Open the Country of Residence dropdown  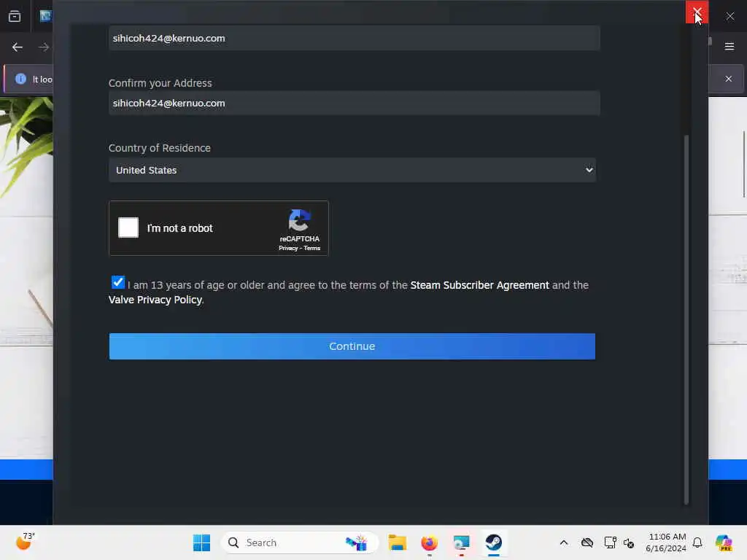(352, 170)
